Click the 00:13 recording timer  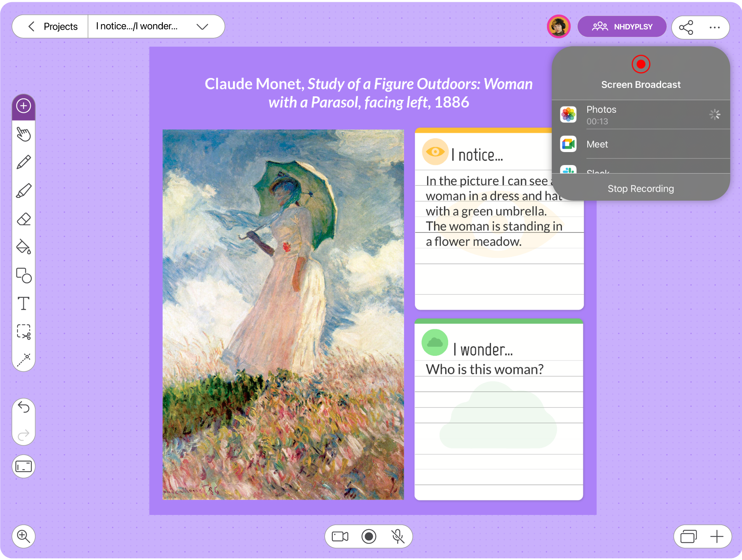(x=597, y=121)
